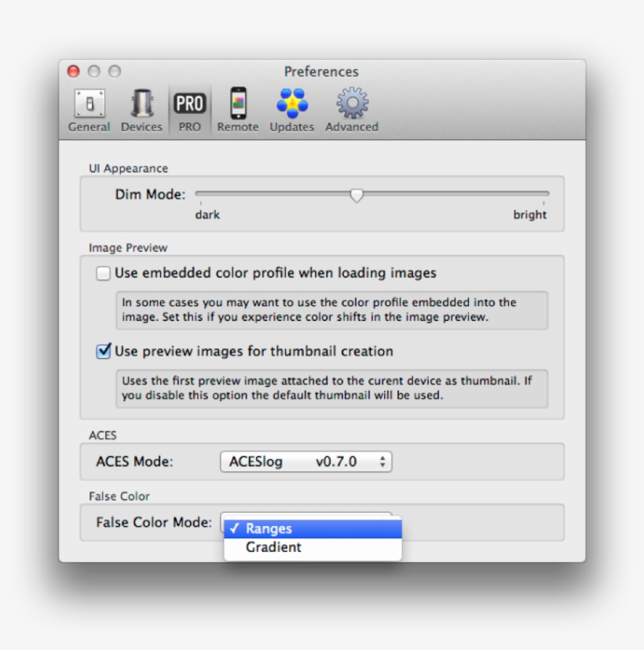644x650 pixels.
Task: Select the PRO toolbar icon
Action: (x=189, y=111)
